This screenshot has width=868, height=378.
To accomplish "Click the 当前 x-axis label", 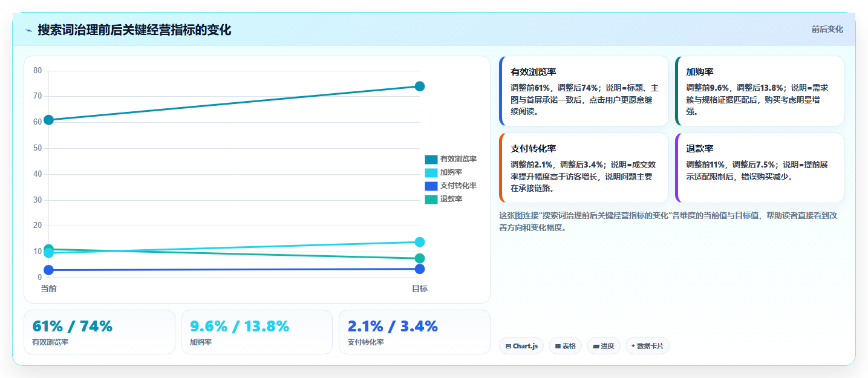I will click(49, 288).
